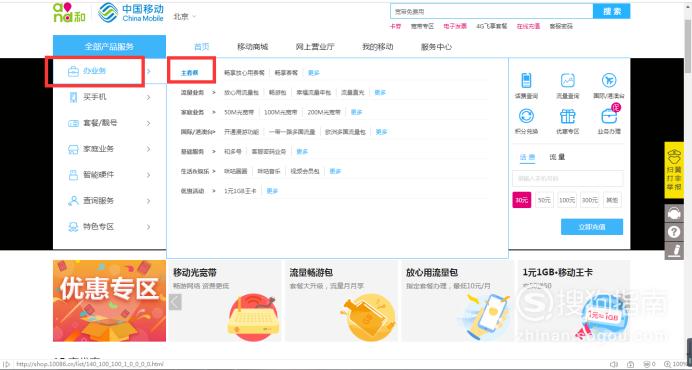Click the phone icon beside 买手机
692x370 pixels.
[x=73, y=97]
